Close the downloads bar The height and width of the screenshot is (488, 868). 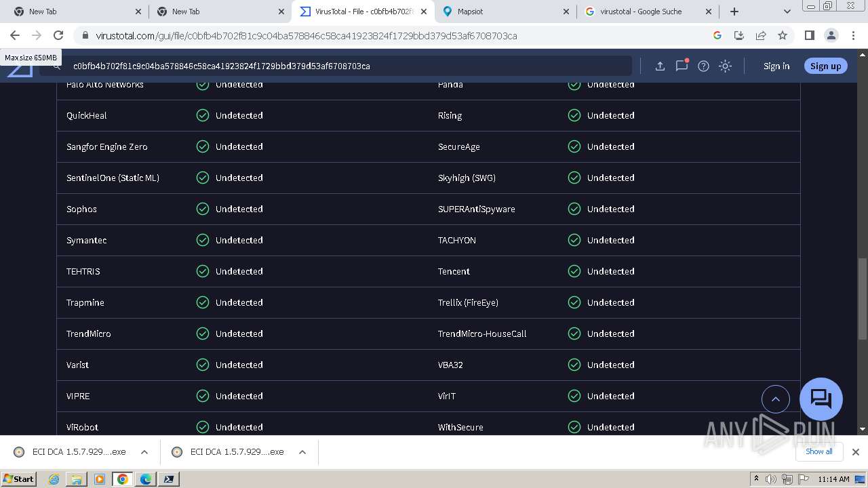coord(855,452)
